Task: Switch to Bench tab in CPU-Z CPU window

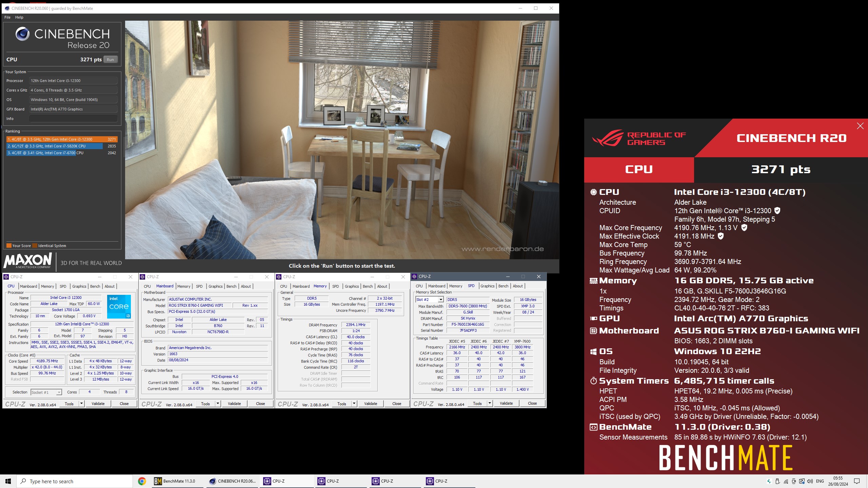Action: click(95, 286)
